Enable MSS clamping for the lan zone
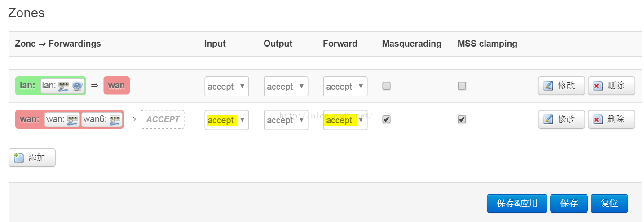The height and width of the screenshot is (222, 644). pyautogui.click(x=462, y=86)
